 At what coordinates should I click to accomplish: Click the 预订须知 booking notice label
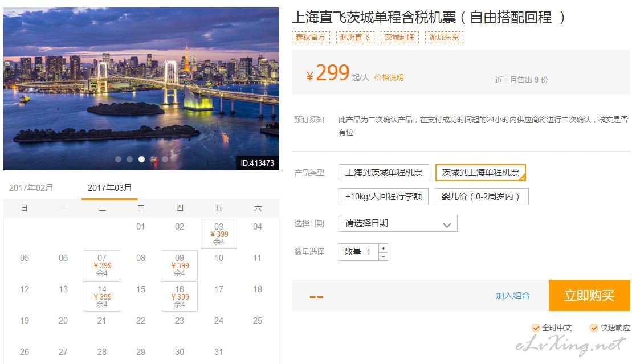click(x=309, y=120)
